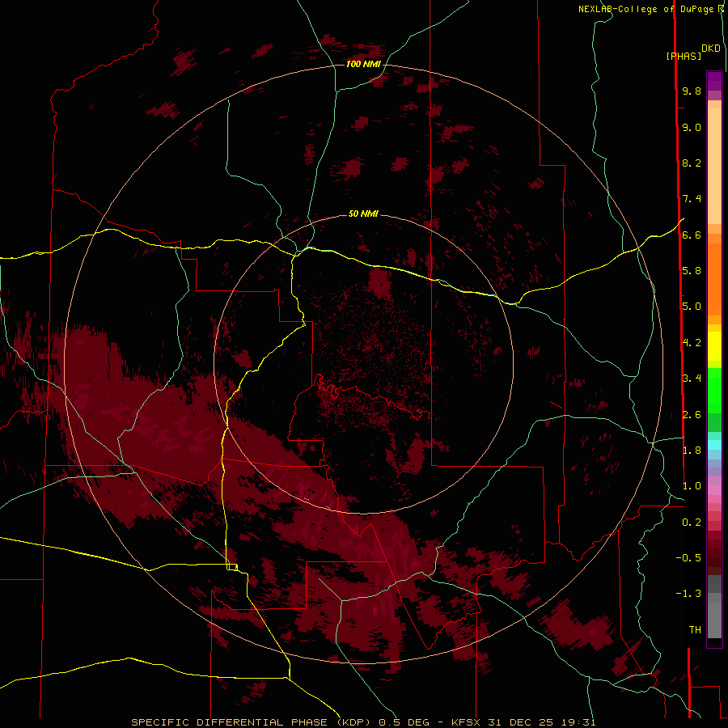Click the purple segment atop the color bar
The image size is (728, 728).
714,81
